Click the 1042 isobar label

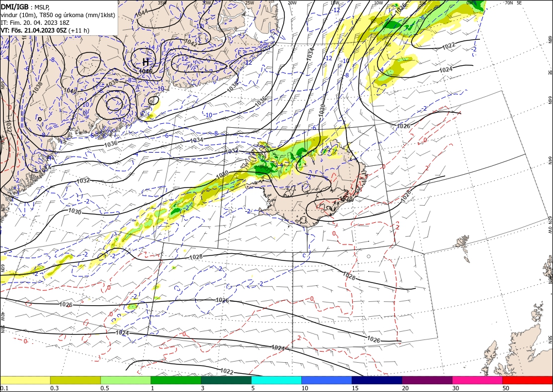(191, 43)
